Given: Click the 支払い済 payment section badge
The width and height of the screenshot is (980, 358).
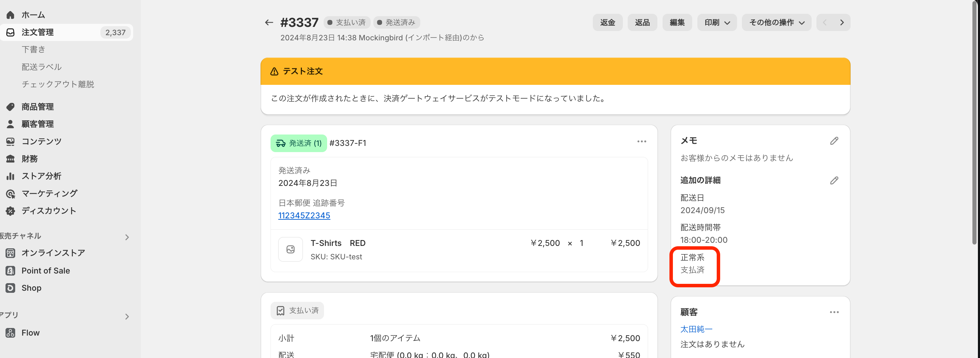Looking at the screenshot, I should coord(297,310).
